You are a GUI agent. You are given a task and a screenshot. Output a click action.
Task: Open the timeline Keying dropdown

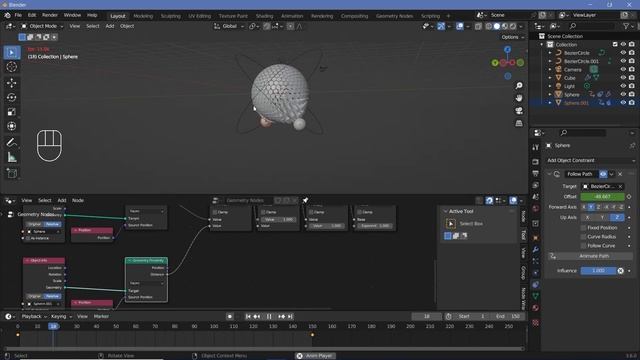point(61,316)
